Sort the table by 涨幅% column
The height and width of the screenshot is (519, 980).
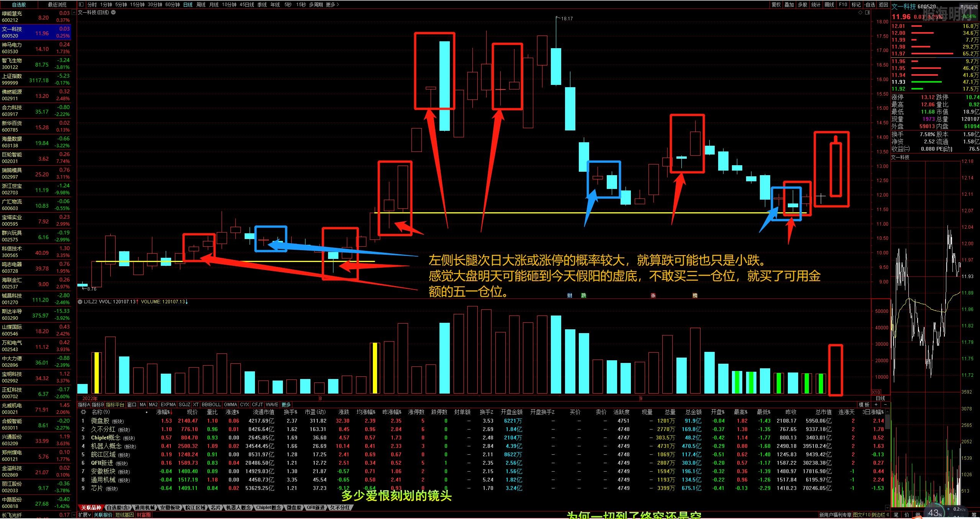point(164,412)
